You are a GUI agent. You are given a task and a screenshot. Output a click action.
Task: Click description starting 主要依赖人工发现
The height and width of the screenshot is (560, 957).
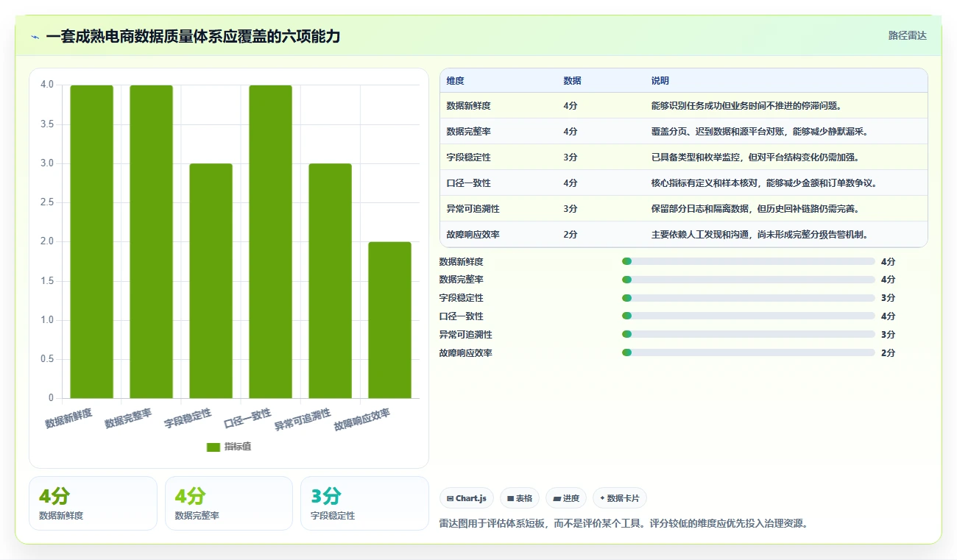click(760, 235)
